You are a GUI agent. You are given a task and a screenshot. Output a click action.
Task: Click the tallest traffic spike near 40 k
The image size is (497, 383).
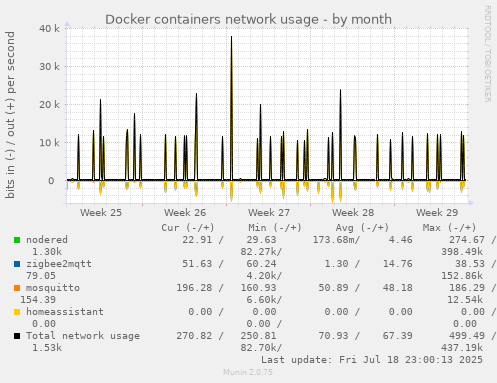[x=231, y=108]
